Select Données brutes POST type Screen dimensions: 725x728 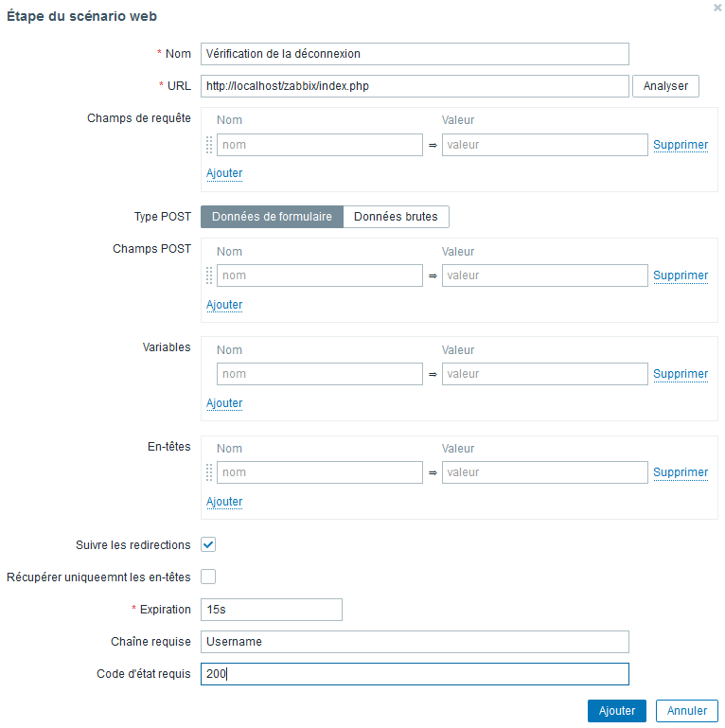pos(396,217)
